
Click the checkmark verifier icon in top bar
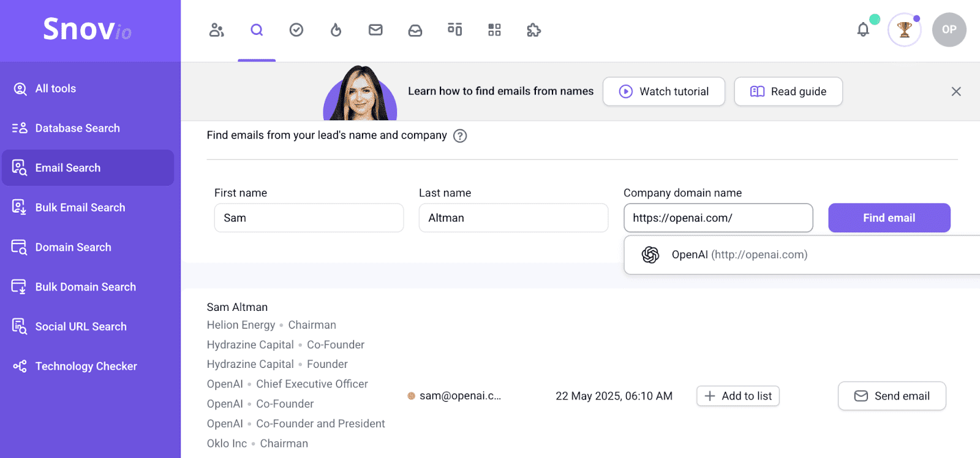[x=296, y=30]
